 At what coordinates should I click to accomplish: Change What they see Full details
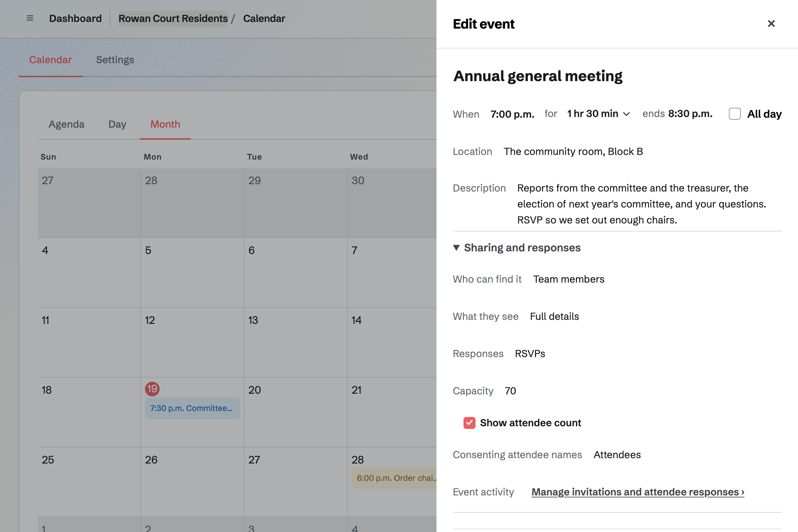pyautogui.click(x=554, y=317)
